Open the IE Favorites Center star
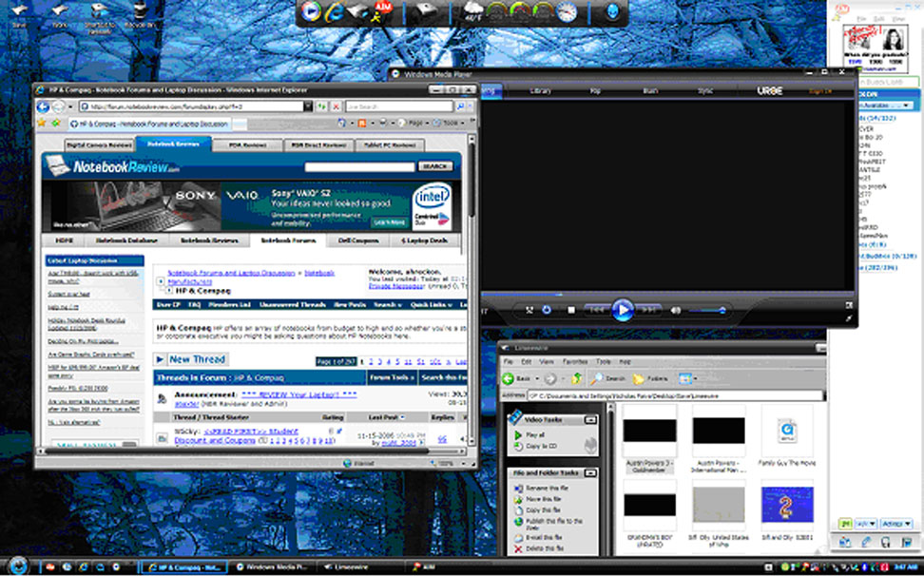The width and height of the screenshot is (924, 576). point(41,124)
